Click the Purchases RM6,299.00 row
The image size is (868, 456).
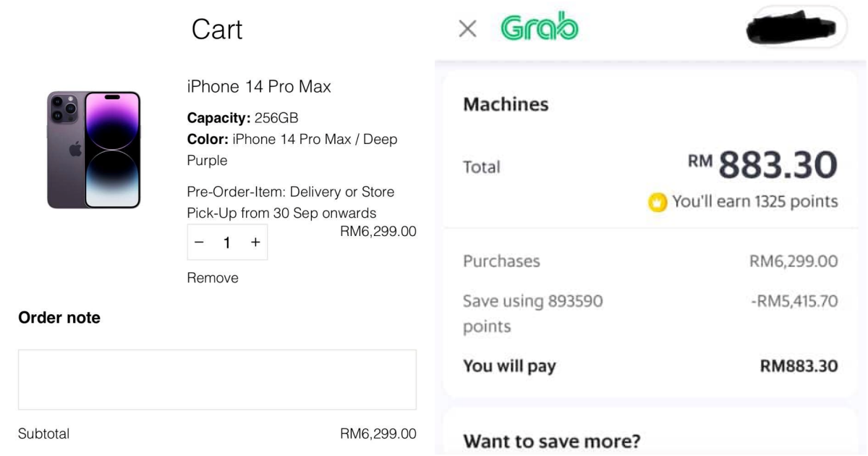[x=651, y=261]
